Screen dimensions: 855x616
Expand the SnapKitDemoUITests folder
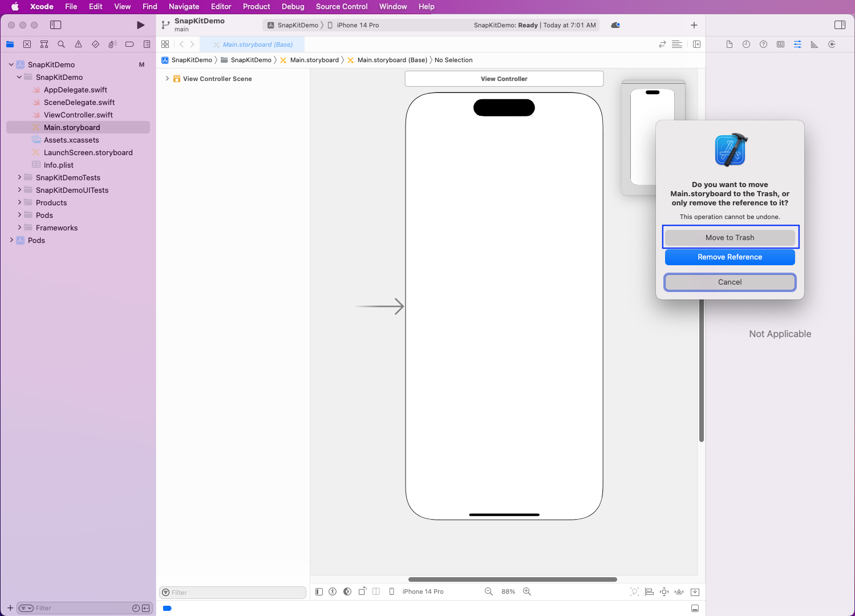tap(19, 190)
